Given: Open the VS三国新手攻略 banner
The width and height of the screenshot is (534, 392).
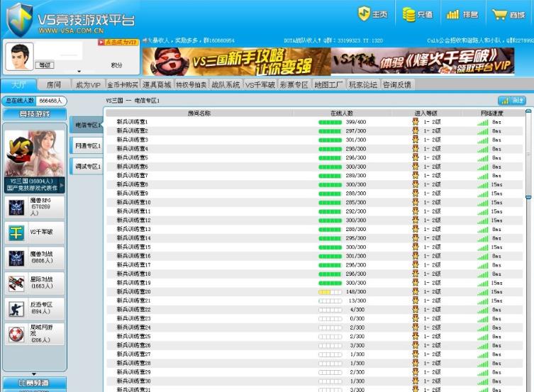Looking at the screenshot, I should [237, 62].
